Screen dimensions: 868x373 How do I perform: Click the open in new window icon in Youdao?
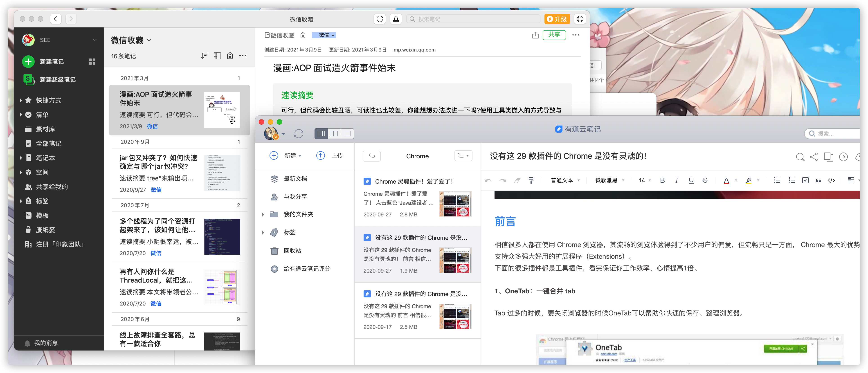click(x=829, y=157)
